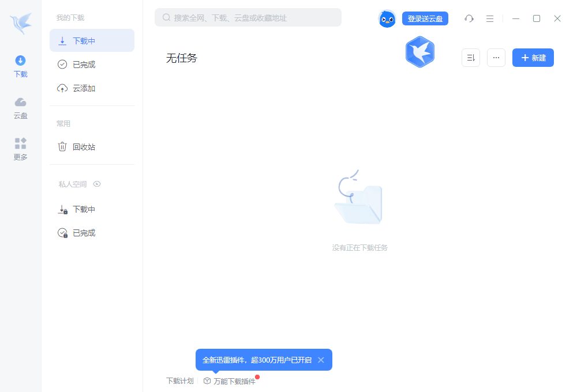Screen dimensions: 577x392
Task: Click the 登录送云盘 login button
Action: (x=425, y=18)
